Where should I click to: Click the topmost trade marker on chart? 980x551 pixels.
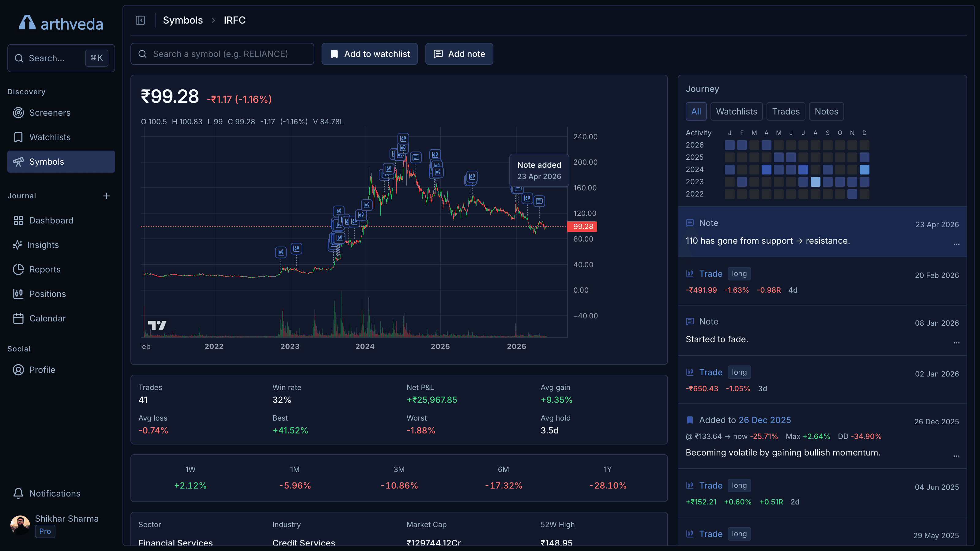point(403,138)
